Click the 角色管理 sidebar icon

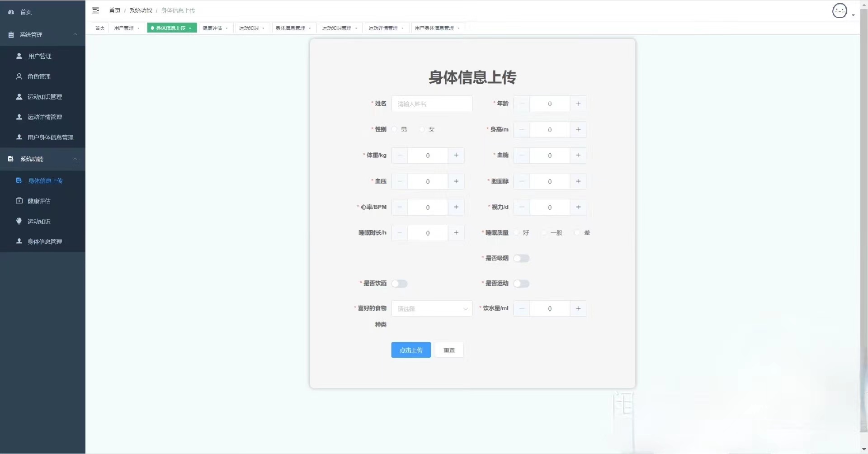pos(19,76)
